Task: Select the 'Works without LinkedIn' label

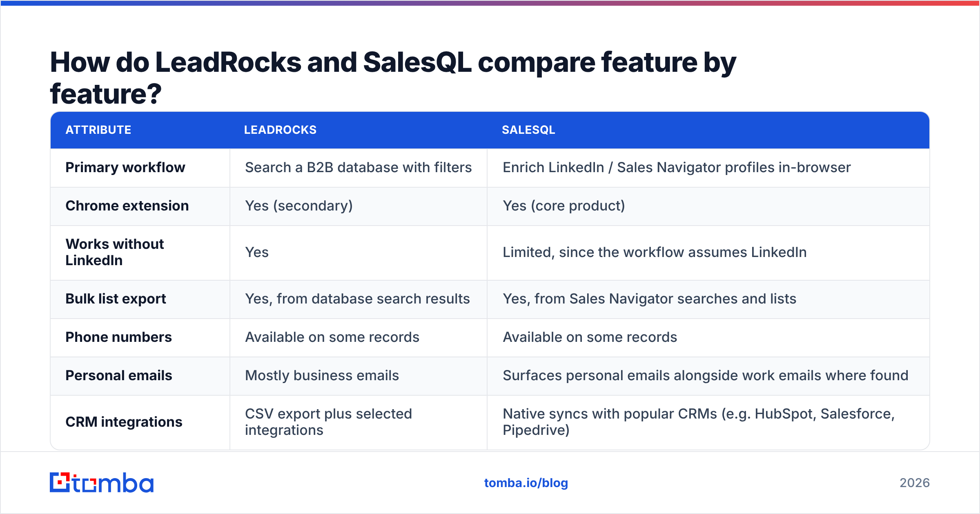Action: [x=115, y=252]
